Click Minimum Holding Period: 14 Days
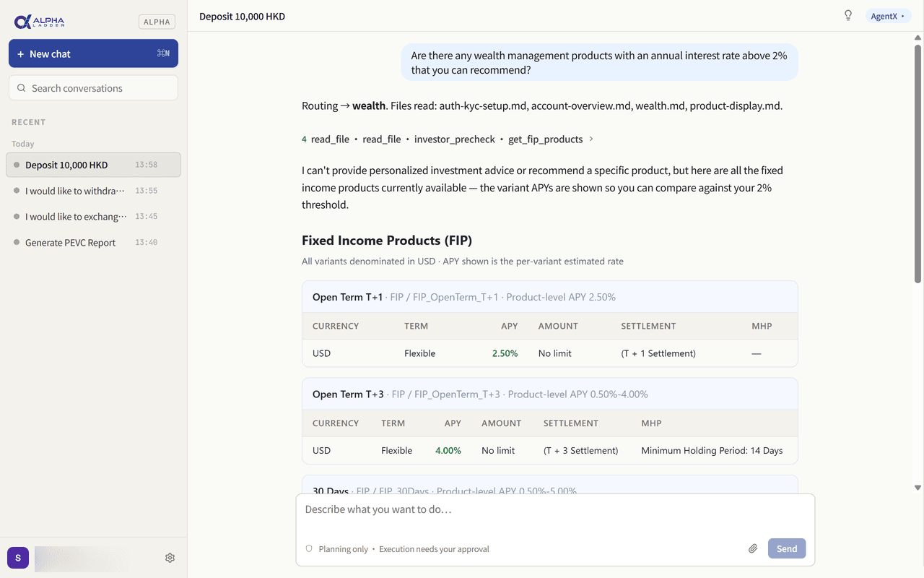This screenshot has height=578, width=924. point(712,450)
